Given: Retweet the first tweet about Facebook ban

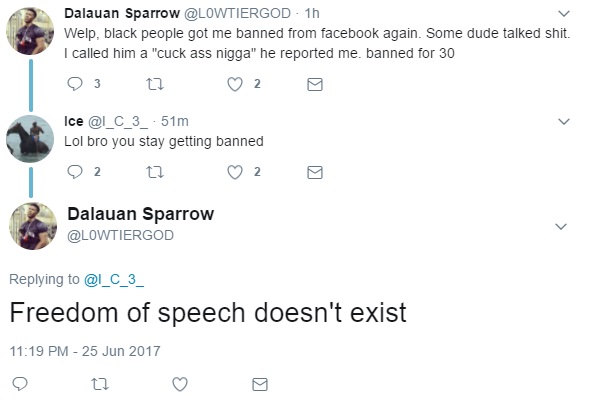Looking at the screenshot, I should [x=155, y=84].
